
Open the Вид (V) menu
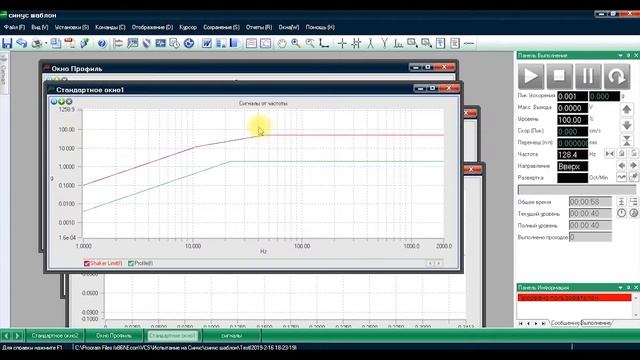(40, 27)
